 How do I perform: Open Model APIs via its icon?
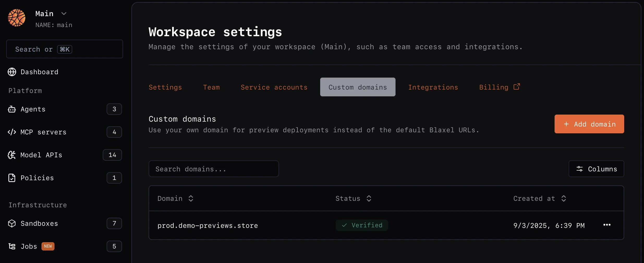(x=12, y=155)
